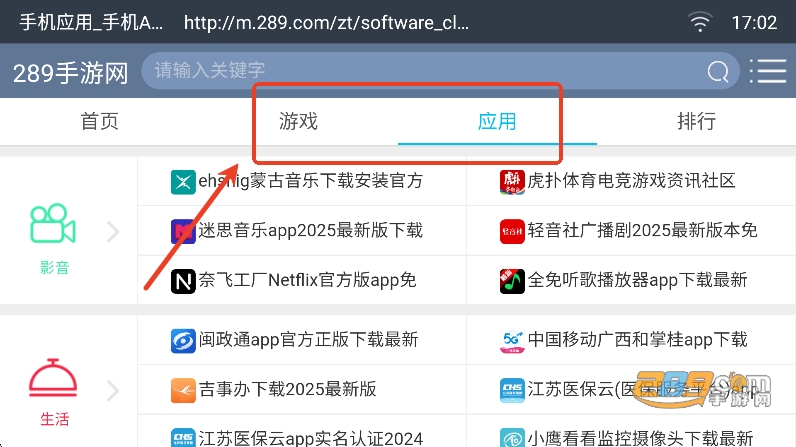Tap the 手机应用_手机A... page title

click(91, 22)
